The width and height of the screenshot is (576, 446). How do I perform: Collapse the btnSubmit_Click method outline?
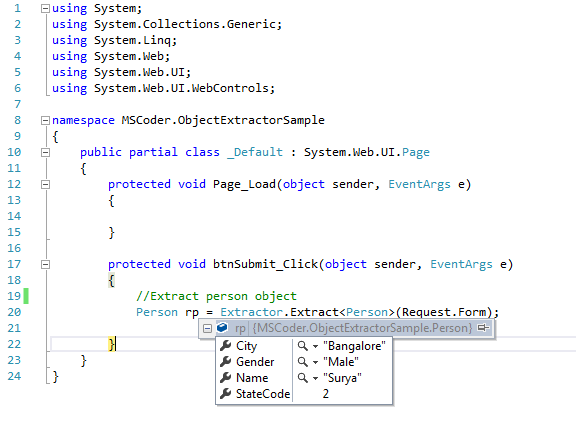[x=45, y=265]
